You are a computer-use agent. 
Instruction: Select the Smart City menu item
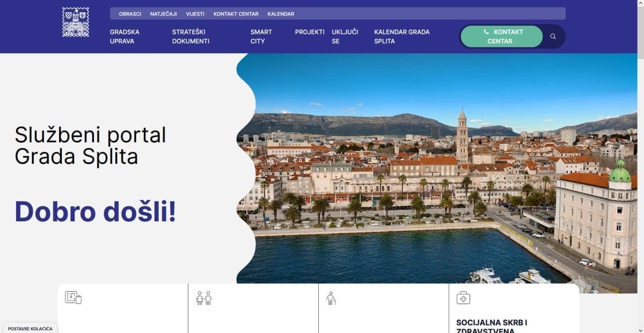[261, 37]
